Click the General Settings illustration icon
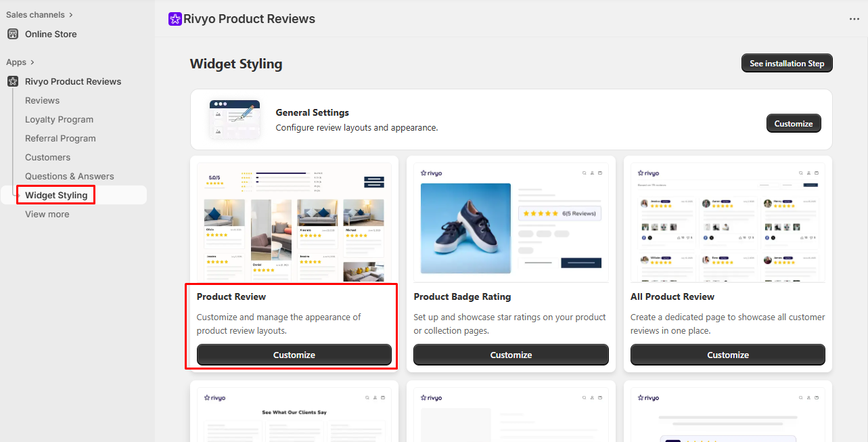This screenshot has height=442, width=868. pos(235,120)
